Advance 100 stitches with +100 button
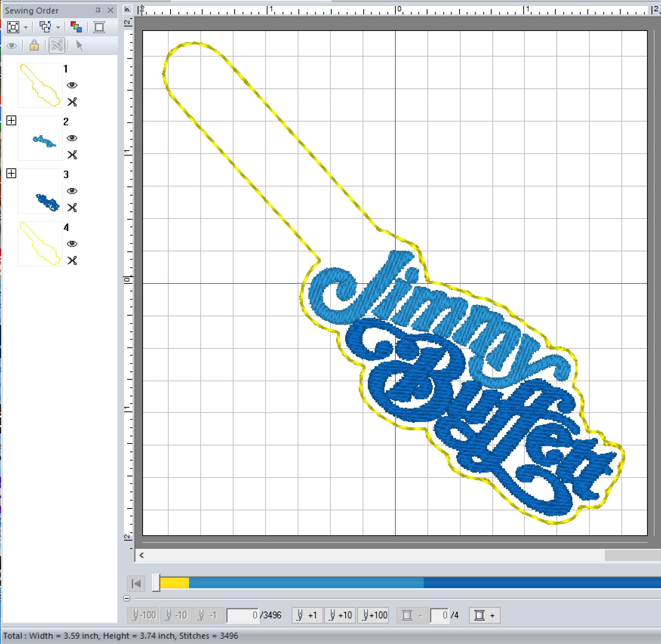 tap(373, 615)
